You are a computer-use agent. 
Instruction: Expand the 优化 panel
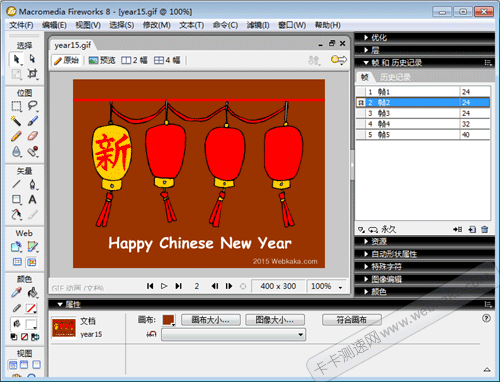pyautogui.click(x=366, y=38)
